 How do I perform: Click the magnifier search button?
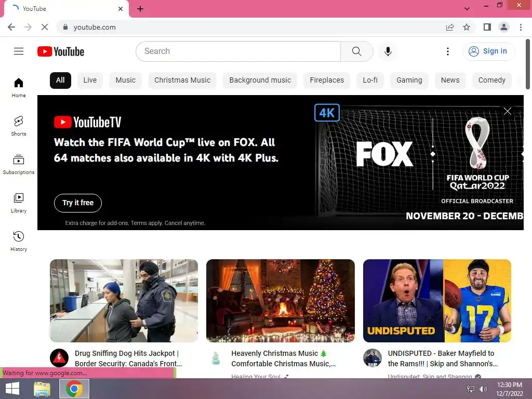356,51
